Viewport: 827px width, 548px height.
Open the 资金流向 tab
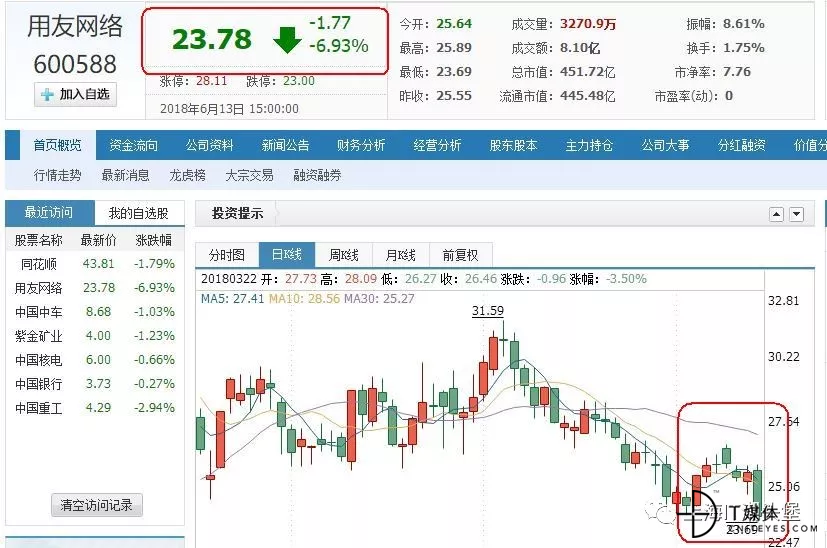(x=133, y=145)
